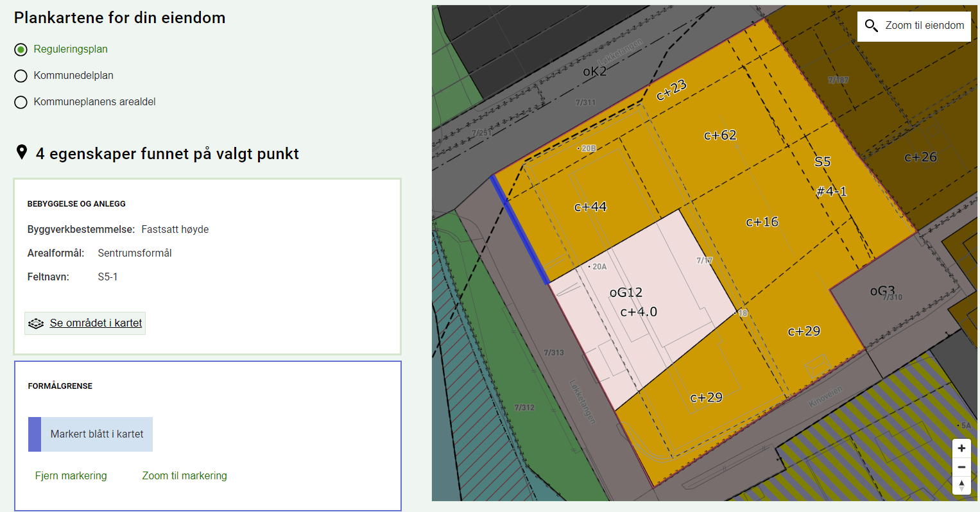Click the map layers icon beside Se området
The width and height of the screenshot is (980, 512).
tap(36, 323)
